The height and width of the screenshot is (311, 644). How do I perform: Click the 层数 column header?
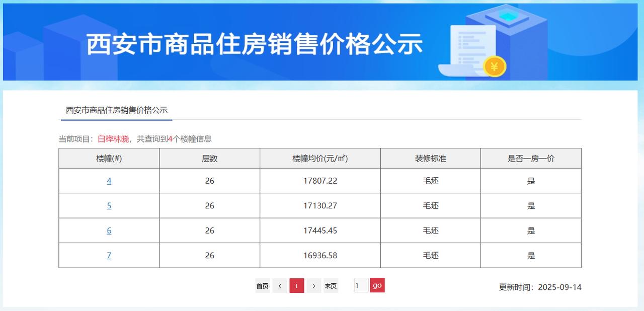(x=210, y=159)
